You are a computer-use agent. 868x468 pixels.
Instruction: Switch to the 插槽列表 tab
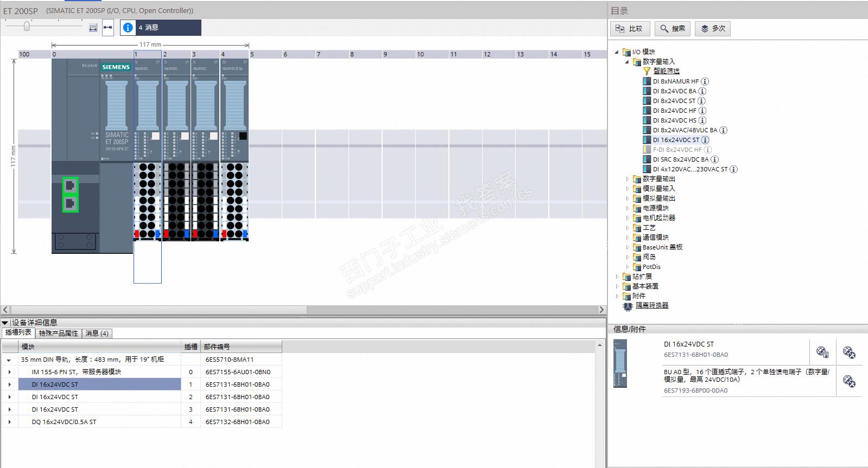point(18,333)
